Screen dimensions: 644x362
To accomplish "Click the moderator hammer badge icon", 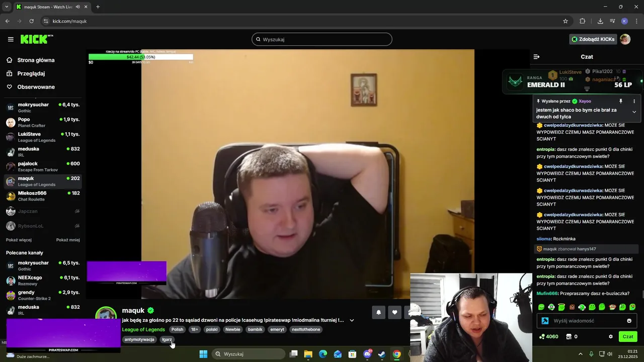I will pos(545,321).
